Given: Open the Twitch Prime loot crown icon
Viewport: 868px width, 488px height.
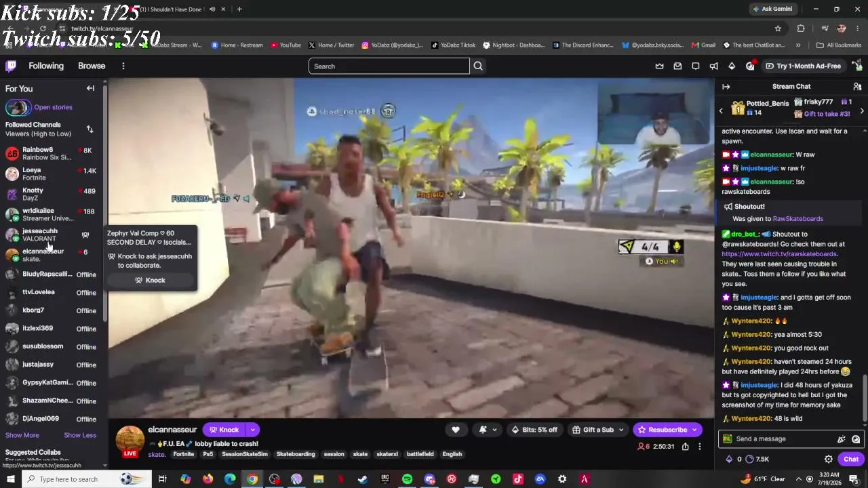Looking at the screenshot, I should (x=660, y=66).
